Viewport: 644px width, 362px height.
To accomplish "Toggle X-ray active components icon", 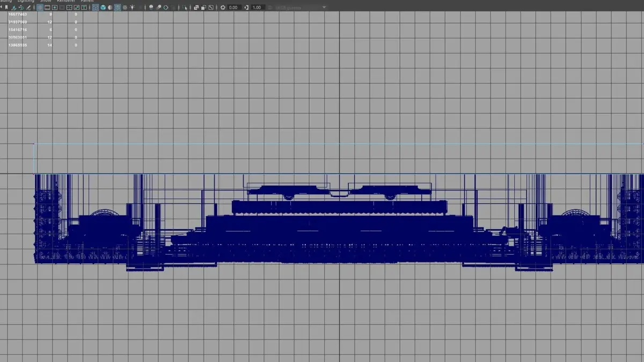I will 203,8.
